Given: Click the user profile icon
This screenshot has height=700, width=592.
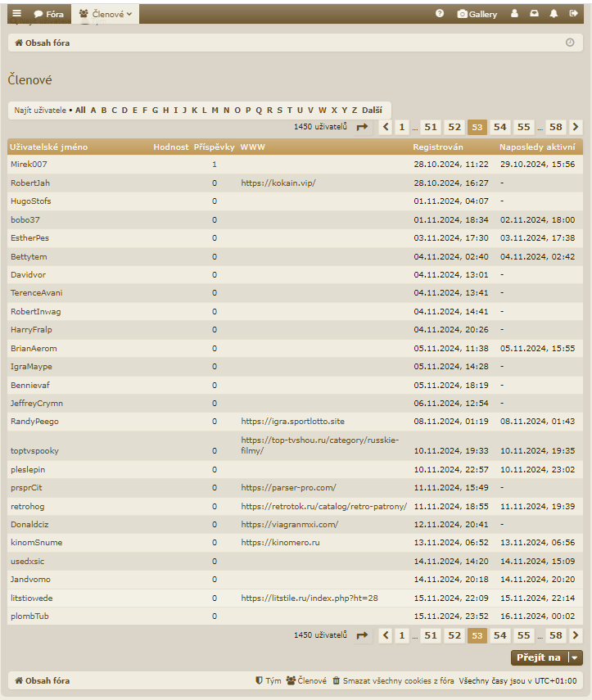Looking at the screenshot, I should pos(514,14).
